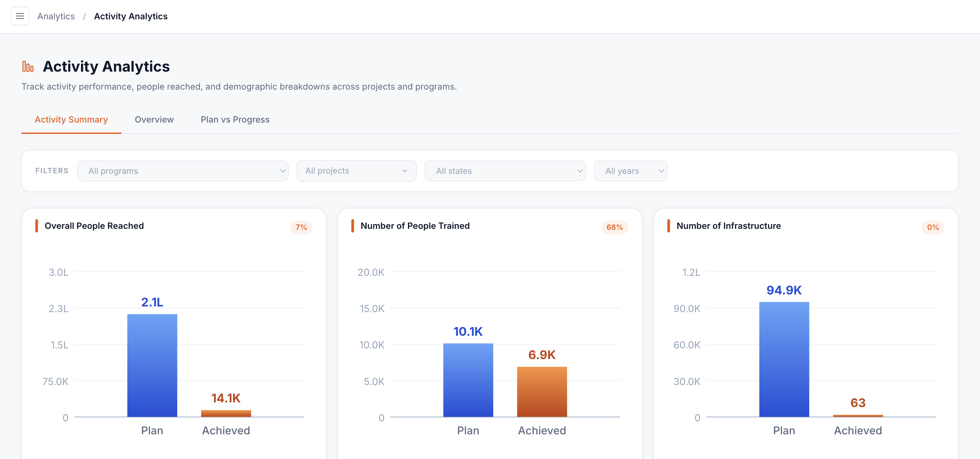Click the FILTERS label

(x=52, y=171)
